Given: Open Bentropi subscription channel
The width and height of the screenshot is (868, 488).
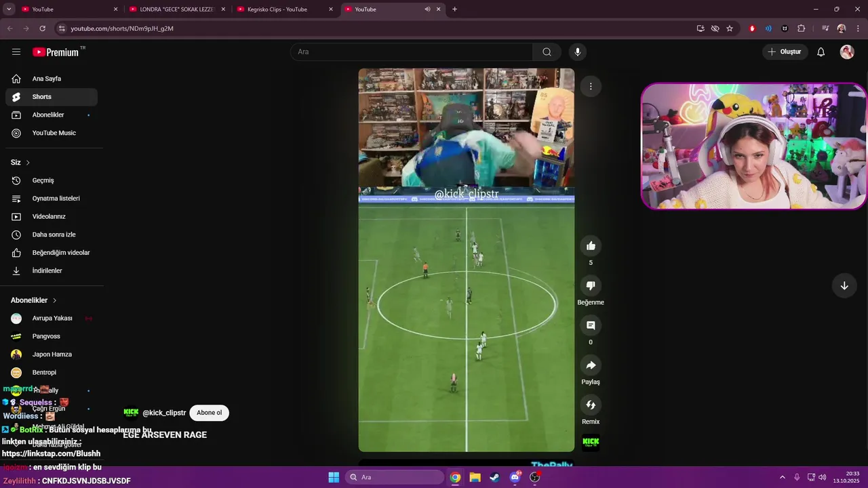Looking at the screenshot, I should tap(52, 373).
